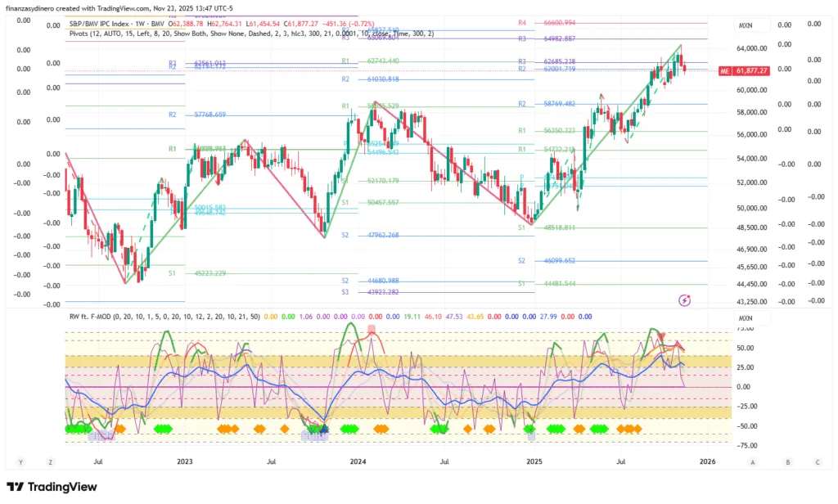Open the MXN currency selector in the price pane
Viewport: 838px width, 504px height.
coord(746,25)
